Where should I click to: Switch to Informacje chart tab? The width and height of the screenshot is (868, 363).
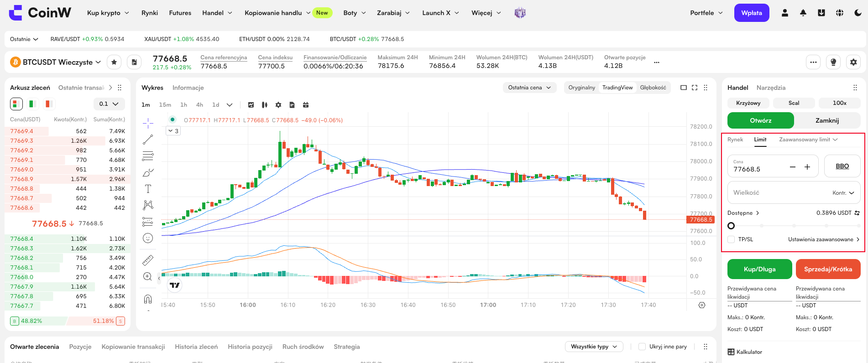click(188, 88)
